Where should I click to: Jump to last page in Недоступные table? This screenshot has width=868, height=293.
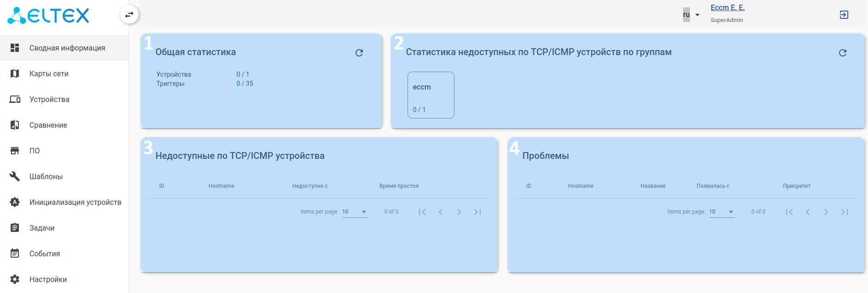[477, 212]
